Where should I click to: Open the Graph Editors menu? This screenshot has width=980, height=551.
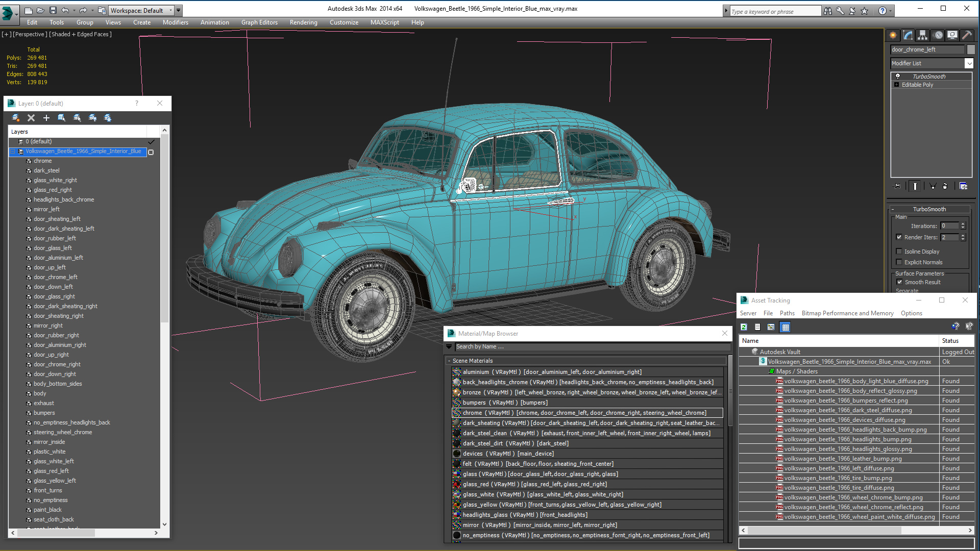tap(259, 22)
